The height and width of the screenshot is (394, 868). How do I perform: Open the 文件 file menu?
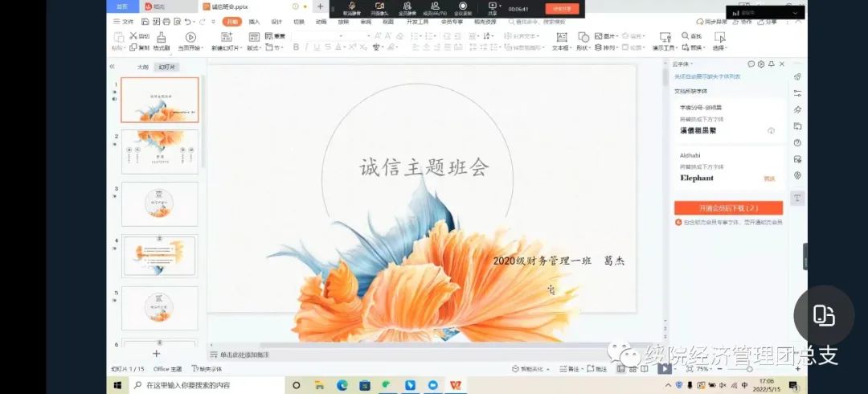(x=124, y=22)
